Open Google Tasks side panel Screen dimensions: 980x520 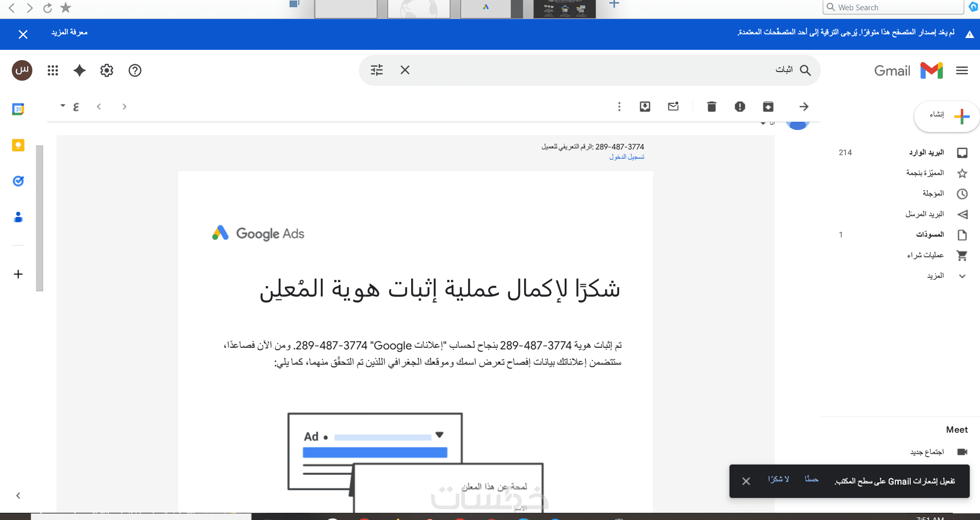pyautogui.click(x=18, y=181)
